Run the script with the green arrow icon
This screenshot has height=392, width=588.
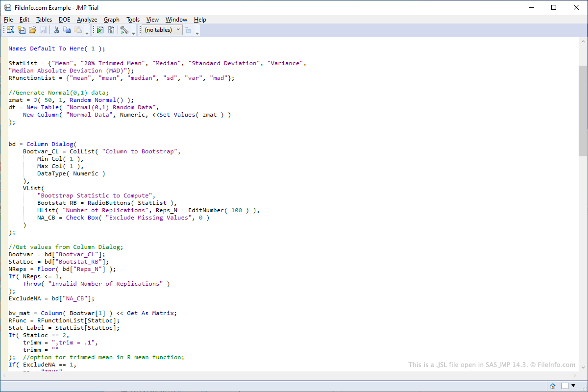pos(100,30)
